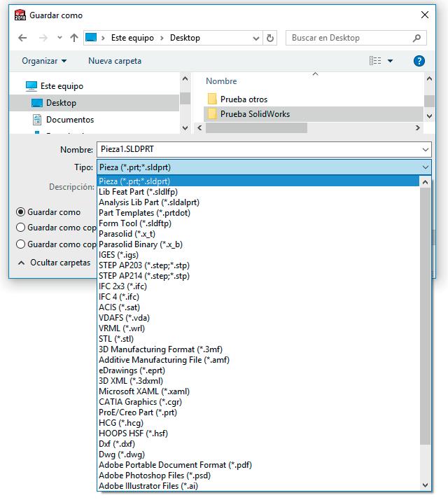448x500 pixels.
Task: Go up one folder level
Action: pos(74,38)
